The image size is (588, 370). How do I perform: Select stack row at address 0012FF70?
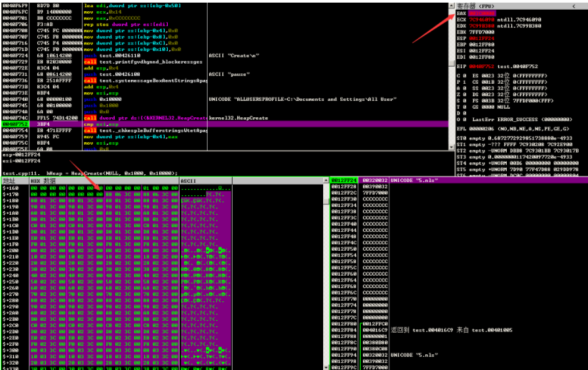pyautogui.click(x=459, y=299)
